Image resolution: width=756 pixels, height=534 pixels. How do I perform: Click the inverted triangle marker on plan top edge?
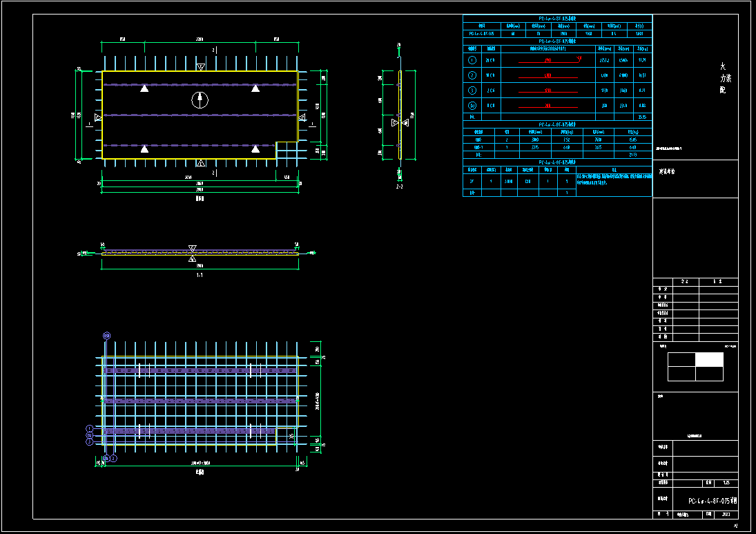pos(201,67)
